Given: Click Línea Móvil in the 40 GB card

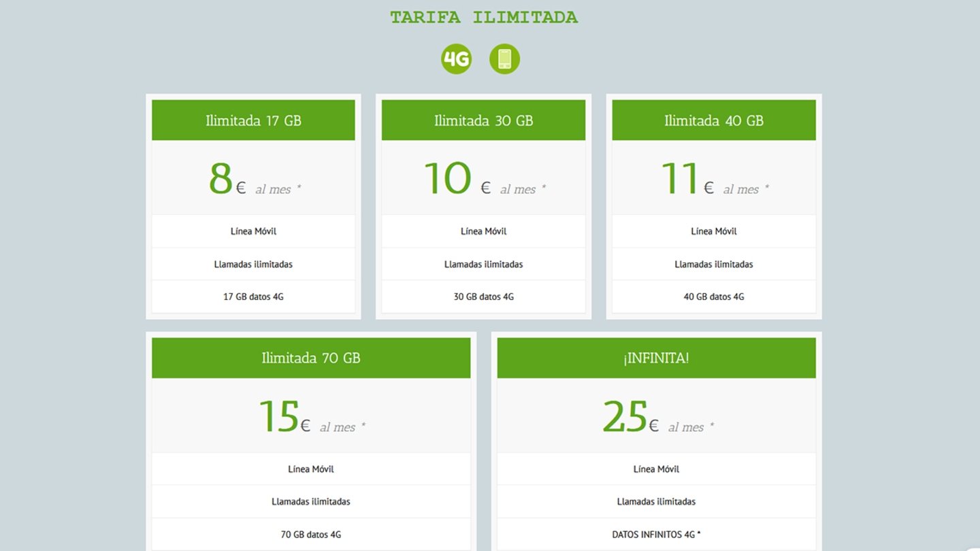Looking at the screenshot, I should [x=714, y=231].
